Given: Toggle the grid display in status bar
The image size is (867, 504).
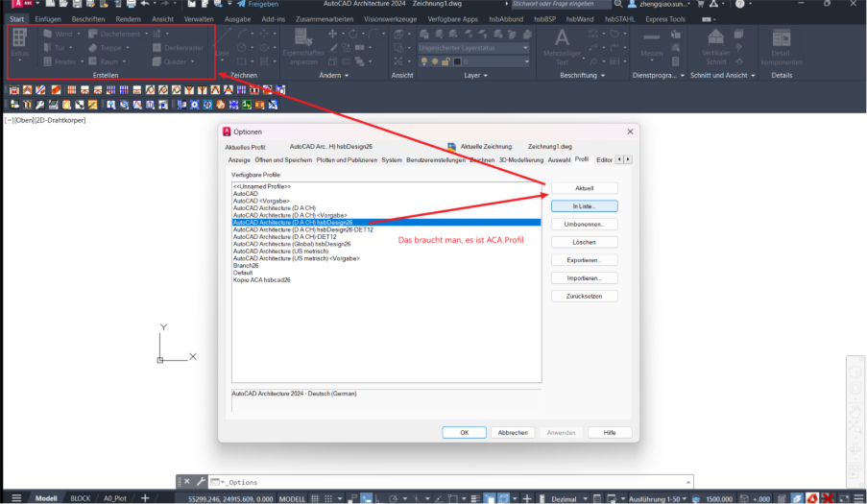Looking at the screenshot, I should pos(315,498).
